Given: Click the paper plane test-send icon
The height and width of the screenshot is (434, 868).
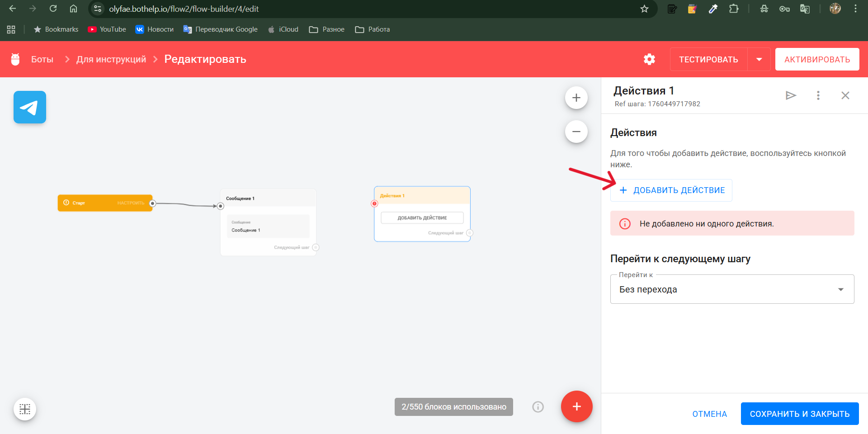Looking at the screenshot, I should click(x=791, y=95).
